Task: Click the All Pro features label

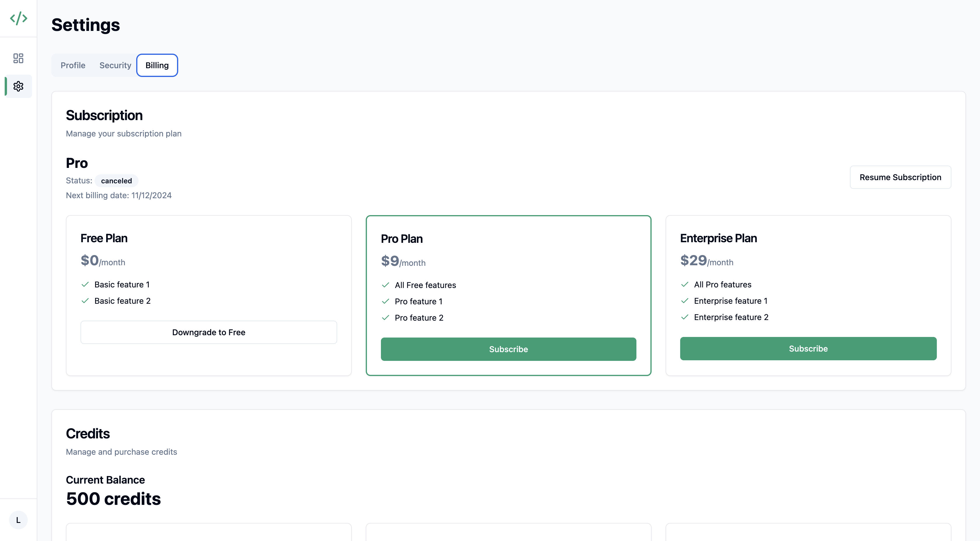Action: tap(722, 284)
